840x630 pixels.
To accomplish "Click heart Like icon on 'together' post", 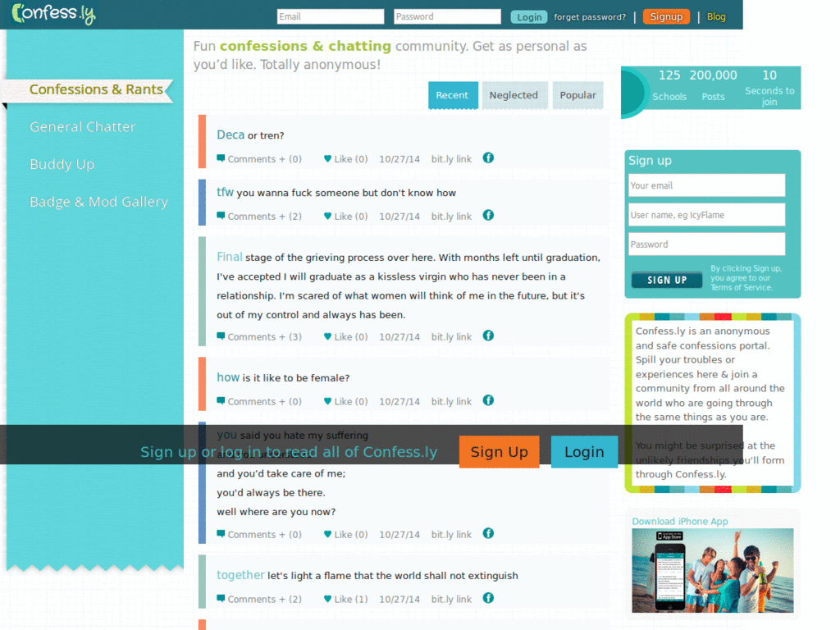I will click(x=327, y=599).
